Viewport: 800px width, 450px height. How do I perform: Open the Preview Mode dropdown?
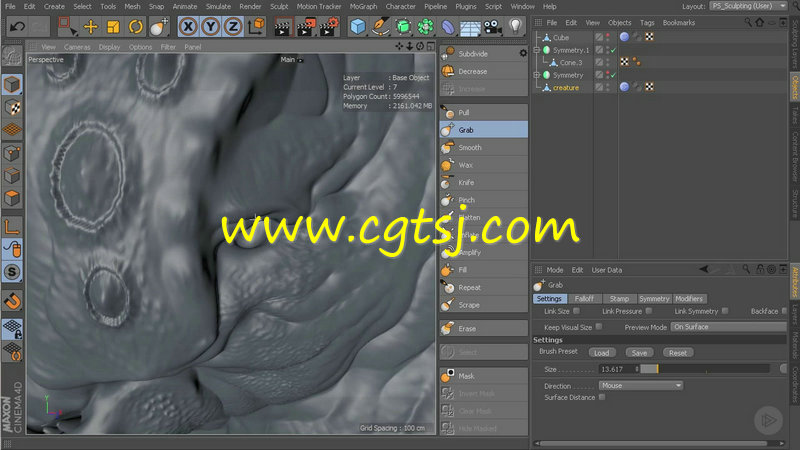(x=729, y=327)
